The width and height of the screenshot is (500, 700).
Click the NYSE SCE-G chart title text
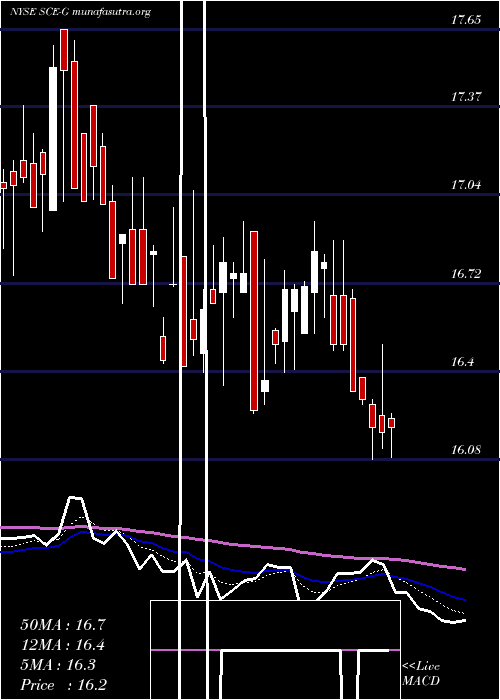(80, 12)
